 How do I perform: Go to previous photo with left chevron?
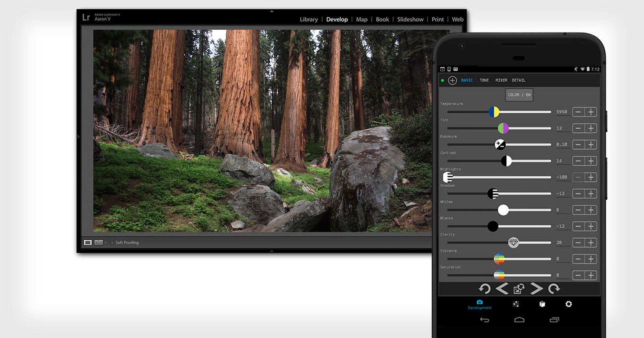pos(502,289)
